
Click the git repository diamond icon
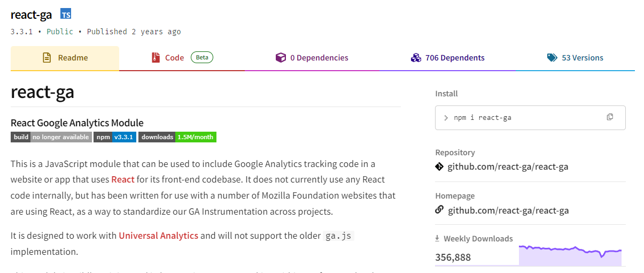tap(439, 166)
